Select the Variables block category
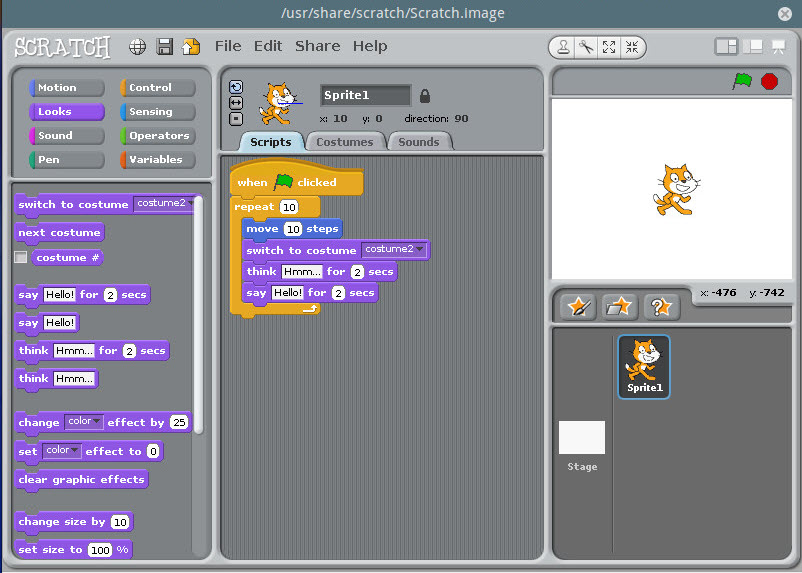The width and height of the screenshot is (802, 573). click(158, 160)
